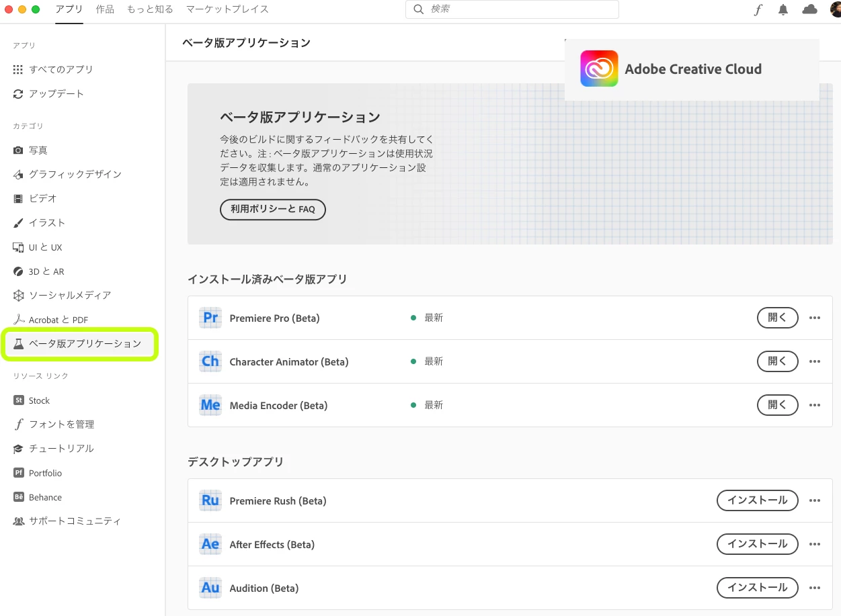Viewport: 841px width, 616px height.
Task: Click 開く for Character Animator (Beta)
Action: point(778,361)
